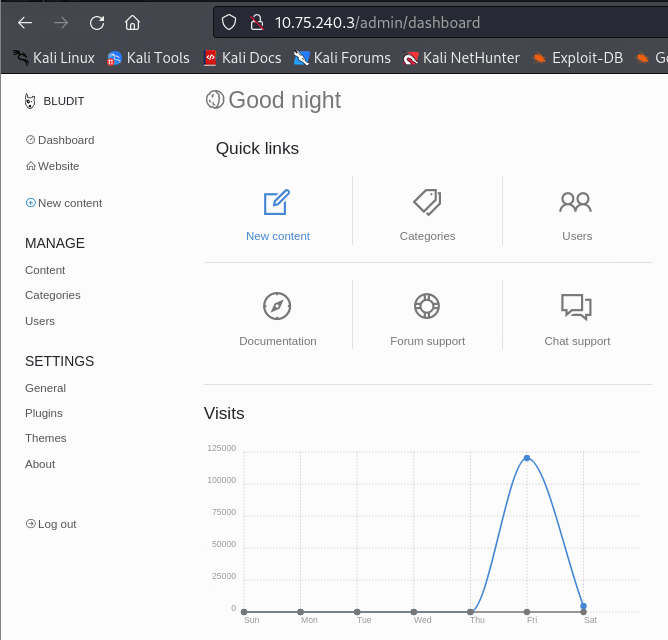The height and width of the screenshot is (640, 668).
Task: Click the Forum support lifebuoy icon
Action: (427, 306)
